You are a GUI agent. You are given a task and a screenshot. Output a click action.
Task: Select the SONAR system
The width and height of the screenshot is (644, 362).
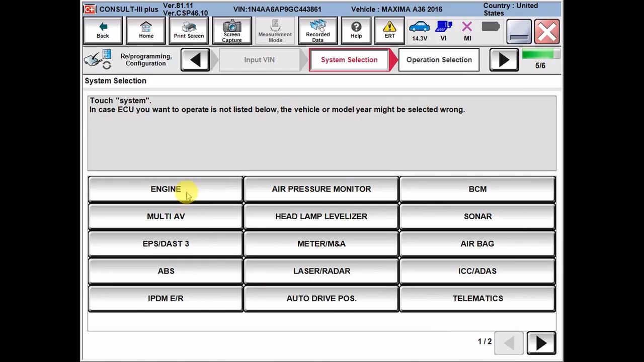[x=477, y=217]
